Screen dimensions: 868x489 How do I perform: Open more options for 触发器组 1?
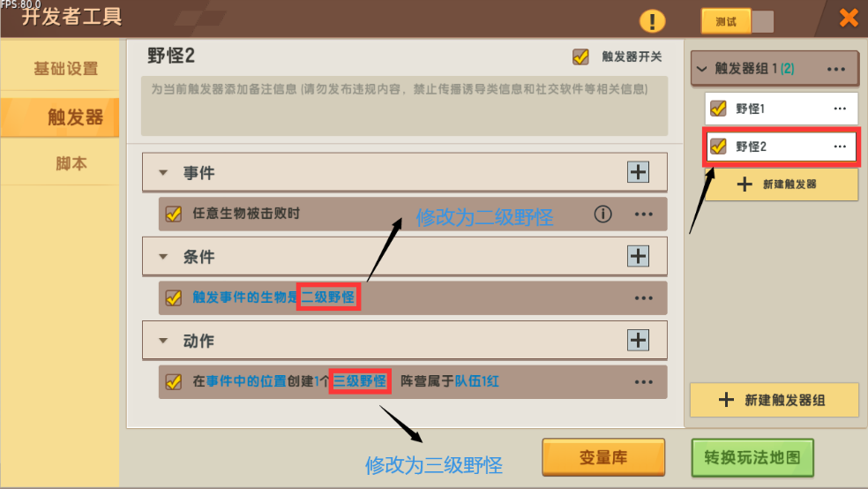836,69
